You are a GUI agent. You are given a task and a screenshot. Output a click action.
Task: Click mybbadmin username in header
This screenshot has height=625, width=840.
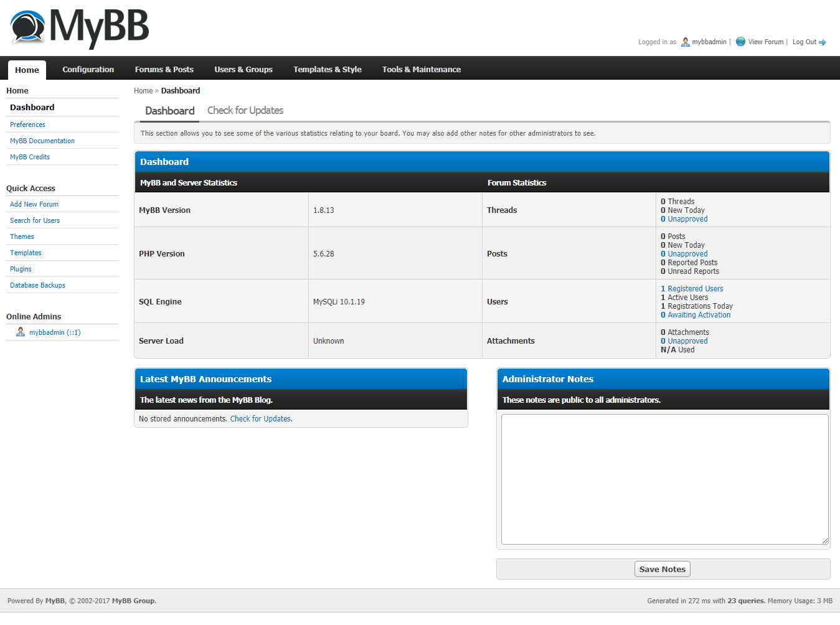tap(709, 42)
